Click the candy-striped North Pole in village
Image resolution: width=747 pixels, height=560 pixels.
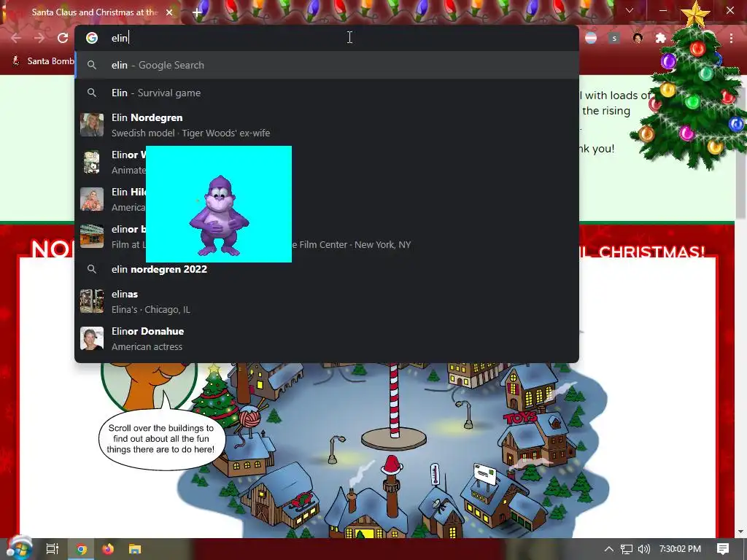[394, 401]
